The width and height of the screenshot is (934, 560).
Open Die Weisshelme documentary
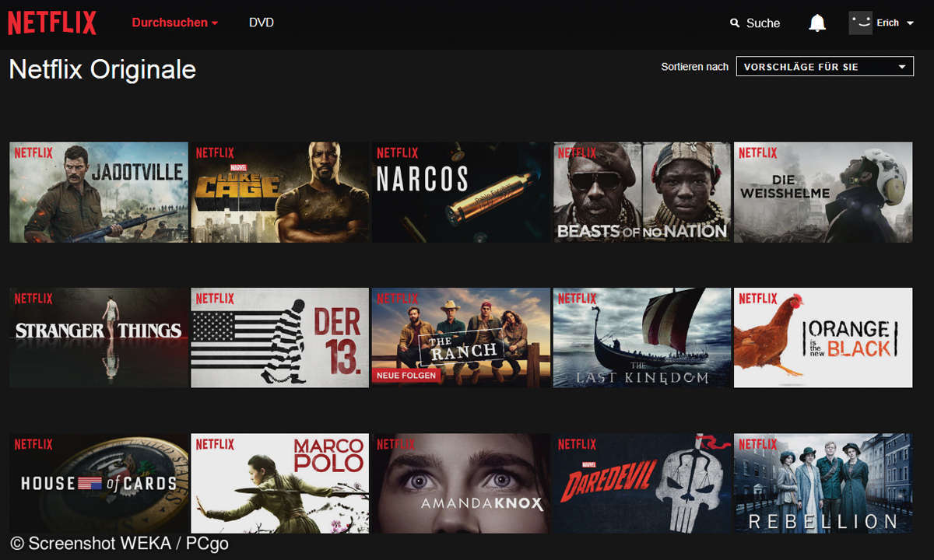coord(823,192)
